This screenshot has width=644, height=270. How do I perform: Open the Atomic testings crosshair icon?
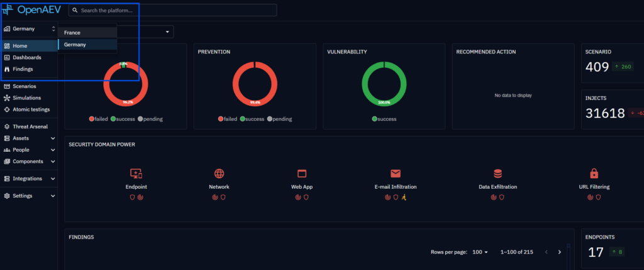point(6,110)
